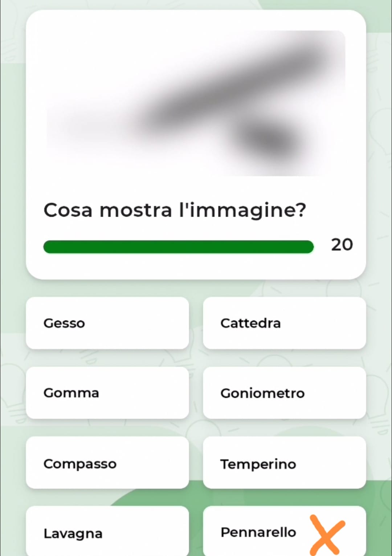
Task: Choose the Italian answer meaning pencil sharpener
Action: tap(284, 463)
